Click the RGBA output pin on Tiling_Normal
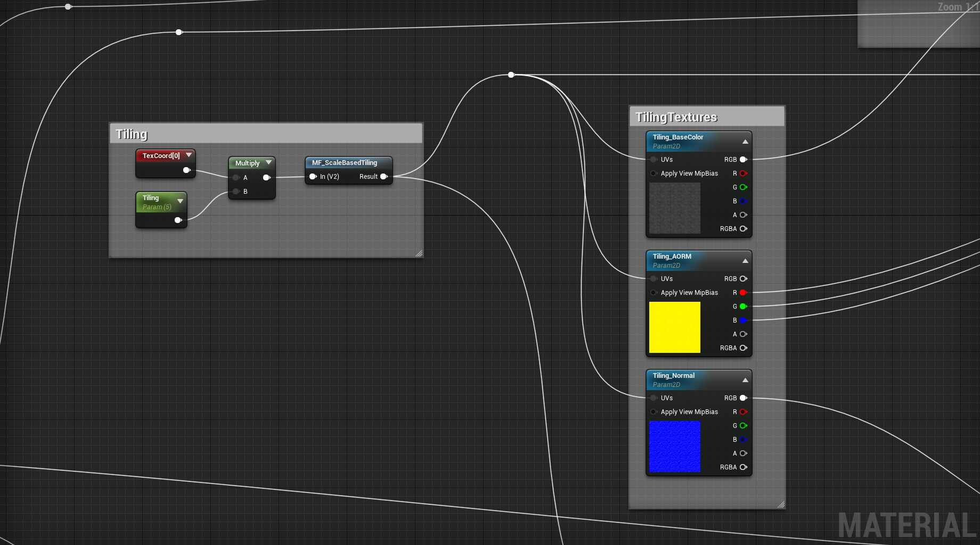The width and height of the screenshot is (980, 545). click(x=744, y=467)
